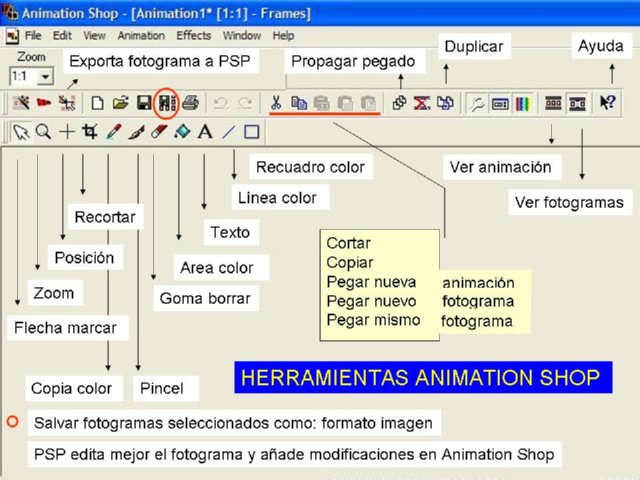640x480 pixels.
Task: Duplicate selected frames icon
Action: pos(445,103)
